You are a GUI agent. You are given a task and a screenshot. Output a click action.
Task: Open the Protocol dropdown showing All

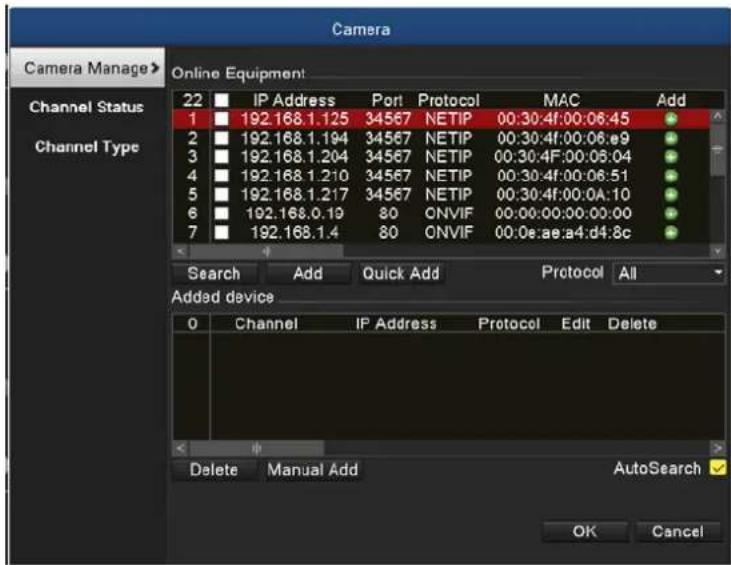[668, 273]
